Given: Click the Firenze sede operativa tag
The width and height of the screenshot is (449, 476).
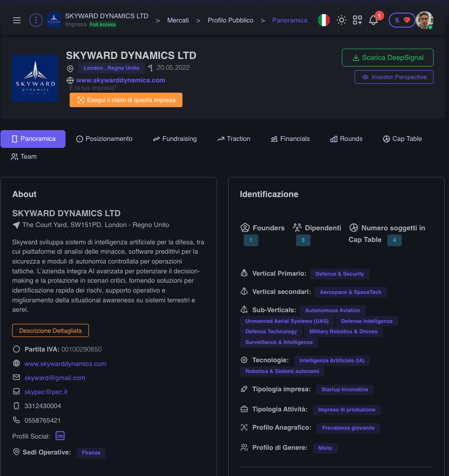Looking at the screenshot, I should (91, 453).
